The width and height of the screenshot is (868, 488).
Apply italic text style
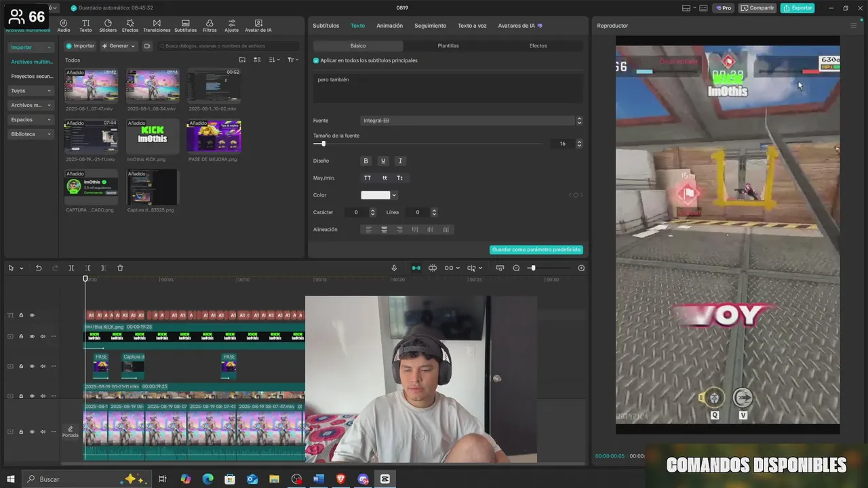(400, 161)
